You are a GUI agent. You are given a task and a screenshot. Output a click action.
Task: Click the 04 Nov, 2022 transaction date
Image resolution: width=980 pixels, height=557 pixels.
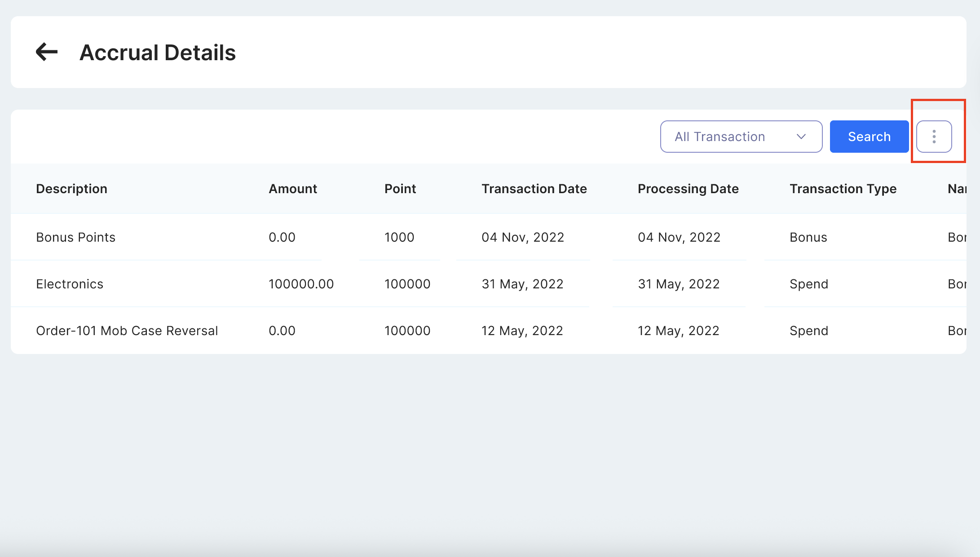click(x=523, y=237)
